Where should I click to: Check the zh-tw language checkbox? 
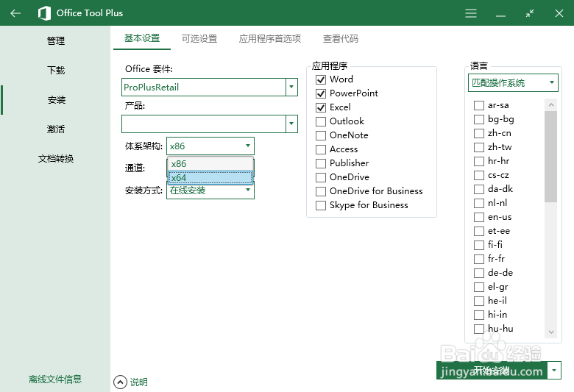click(x=479, y=147)
